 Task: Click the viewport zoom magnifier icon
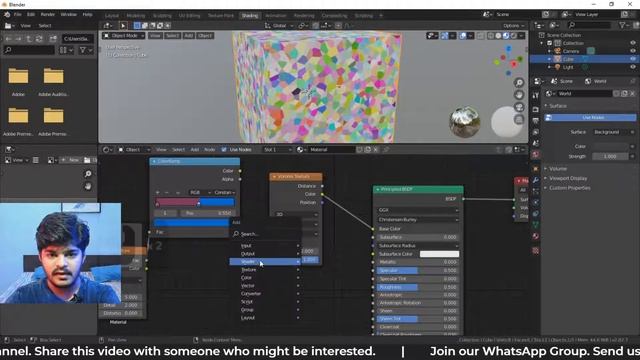(x=519, y=83)
